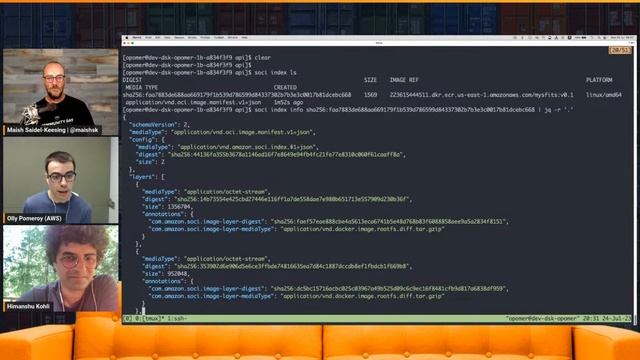Open the Profiles menu
Image resolution: width=640 pixels, height=360 pixels.
(205, 38)
